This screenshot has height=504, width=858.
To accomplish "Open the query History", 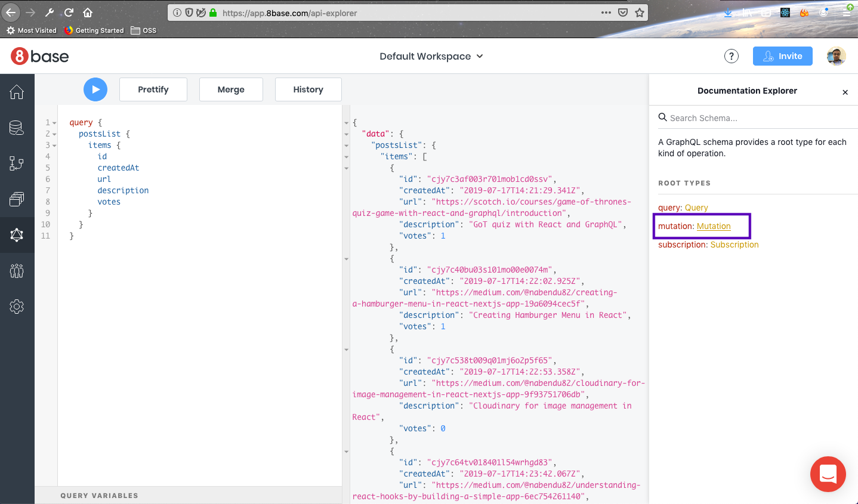I will pyautogui.click(x=308, y=89).
